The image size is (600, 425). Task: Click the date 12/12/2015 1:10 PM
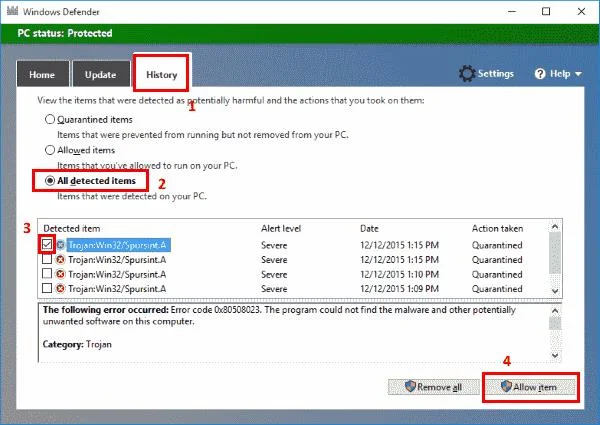399,274
